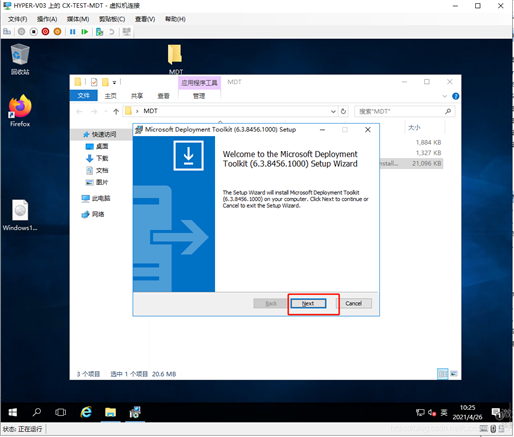This screenshot has width=514, height=437.
Task: Select the Recycle Bin desktop icon
Action: point(20,59)
